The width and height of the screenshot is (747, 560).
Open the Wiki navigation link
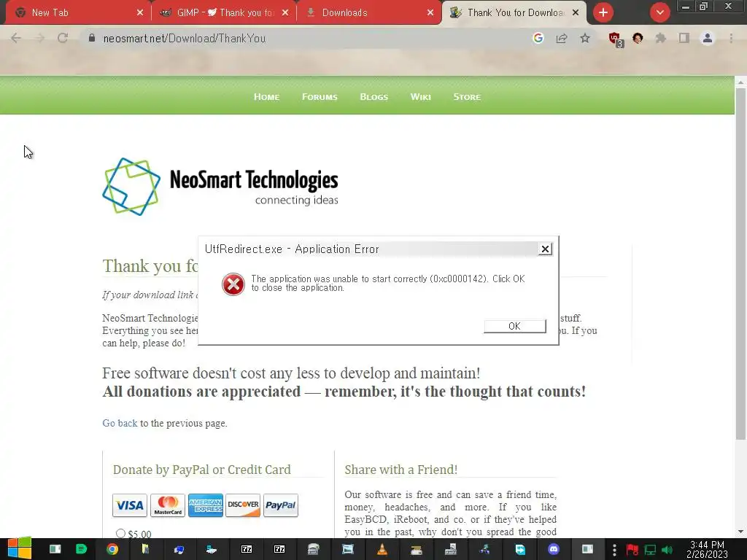click(x=421, y=97)
